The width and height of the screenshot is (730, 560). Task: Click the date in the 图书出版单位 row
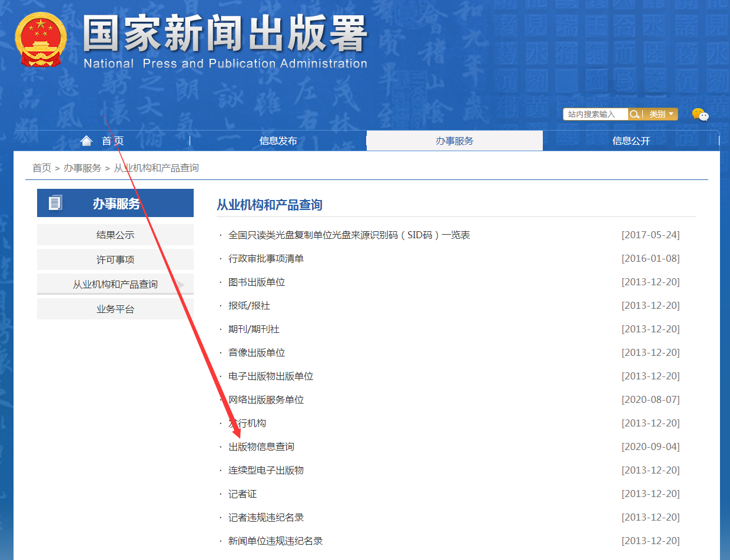point(651,282)
